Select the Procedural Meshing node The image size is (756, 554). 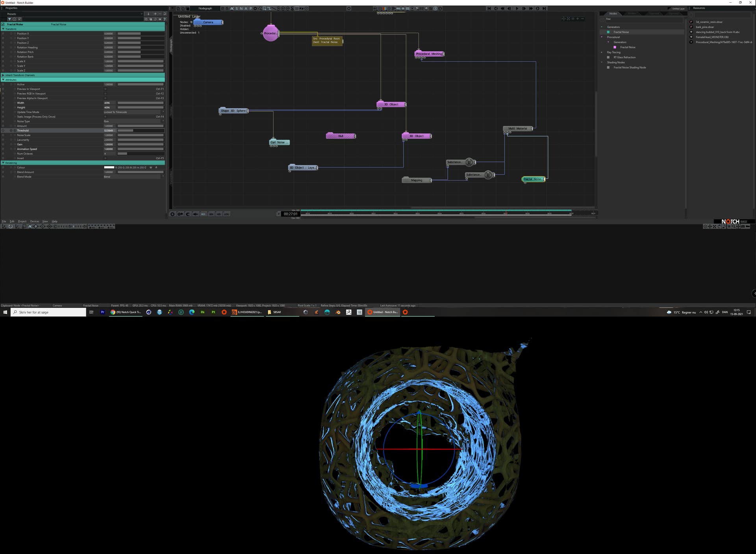[429, 54]
